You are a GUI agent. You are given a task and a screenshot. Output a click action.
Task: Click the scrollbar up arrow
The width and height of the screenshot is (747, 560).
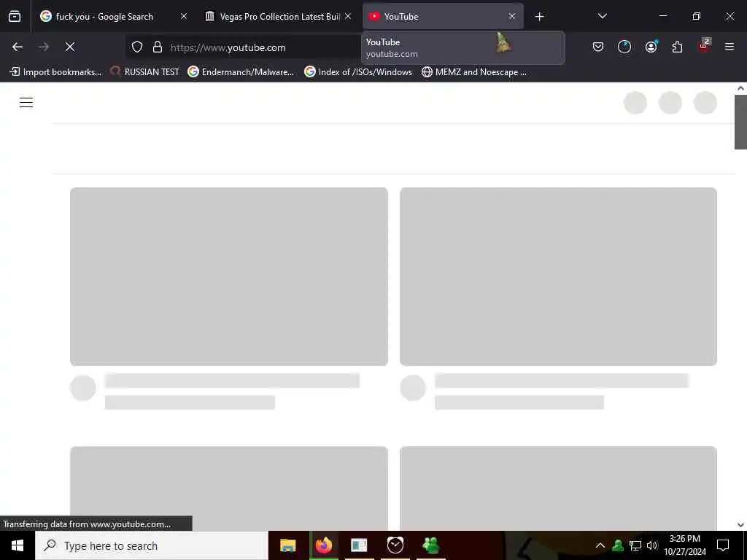[740, 88]
